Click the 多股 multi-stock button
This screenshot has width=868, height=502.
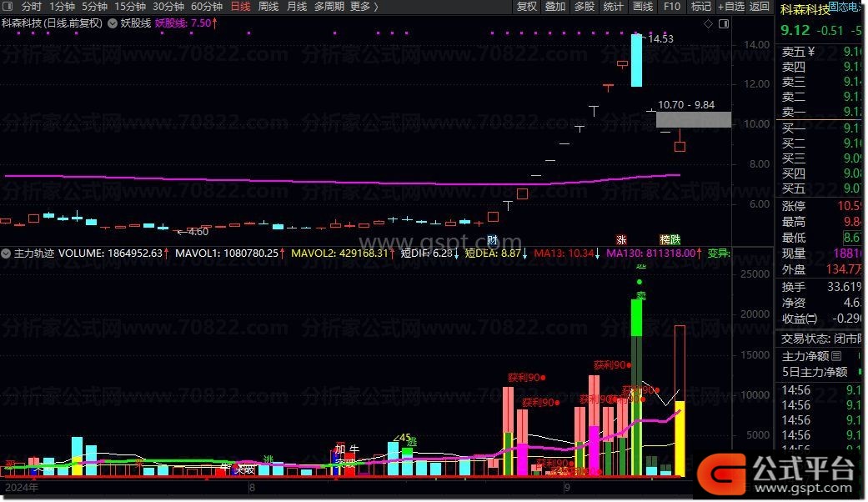pyautogui.click(x=584, y=7)
